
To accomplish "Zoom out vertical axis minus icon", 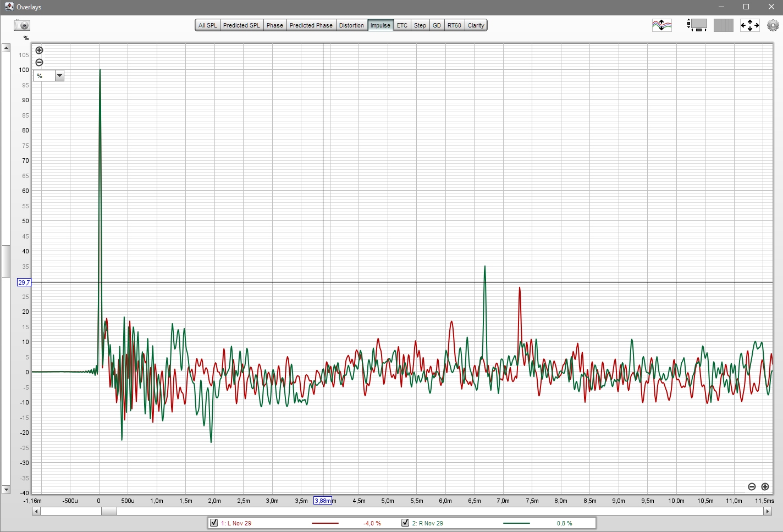I will pos(39,63).
